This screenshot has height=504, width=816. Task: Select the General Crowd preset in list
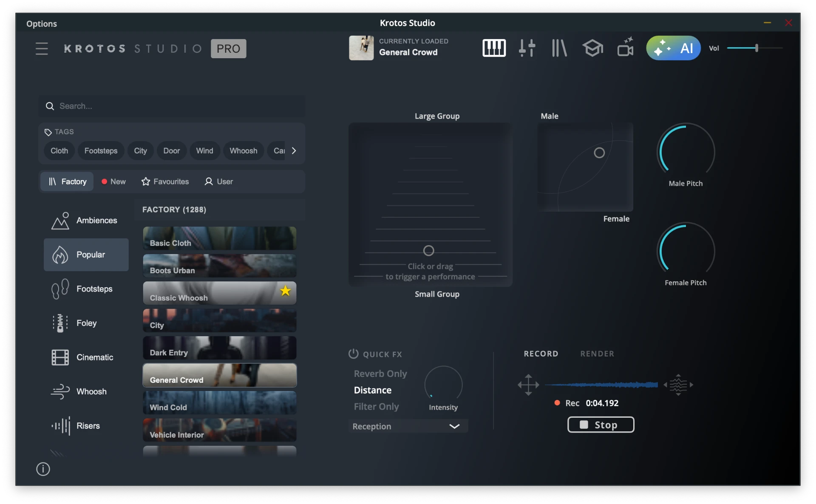tap(219, 375)
